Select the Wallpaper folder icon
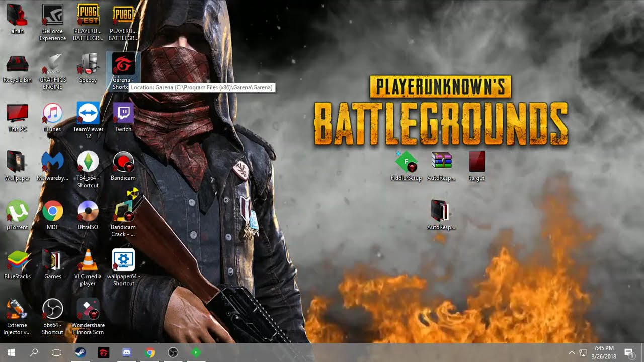 [x=17, y=166]
